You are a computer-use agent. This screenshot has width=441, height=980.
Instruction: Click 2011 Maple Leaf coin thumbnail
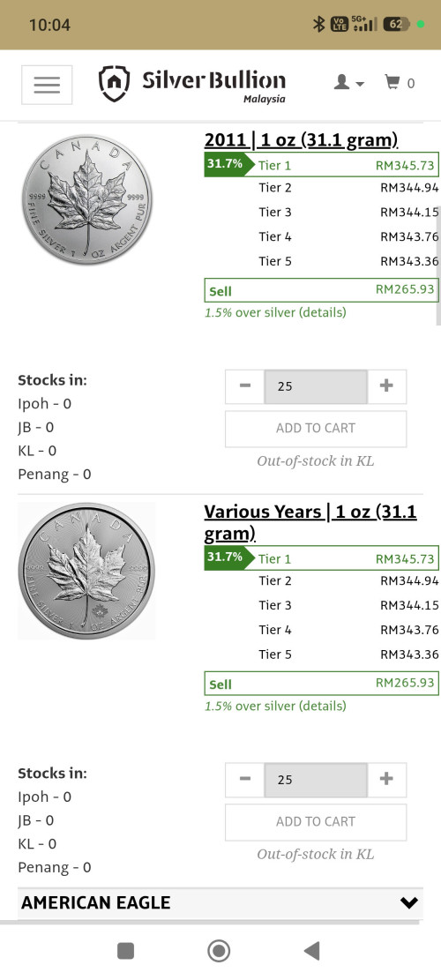(x=86, y=199)
